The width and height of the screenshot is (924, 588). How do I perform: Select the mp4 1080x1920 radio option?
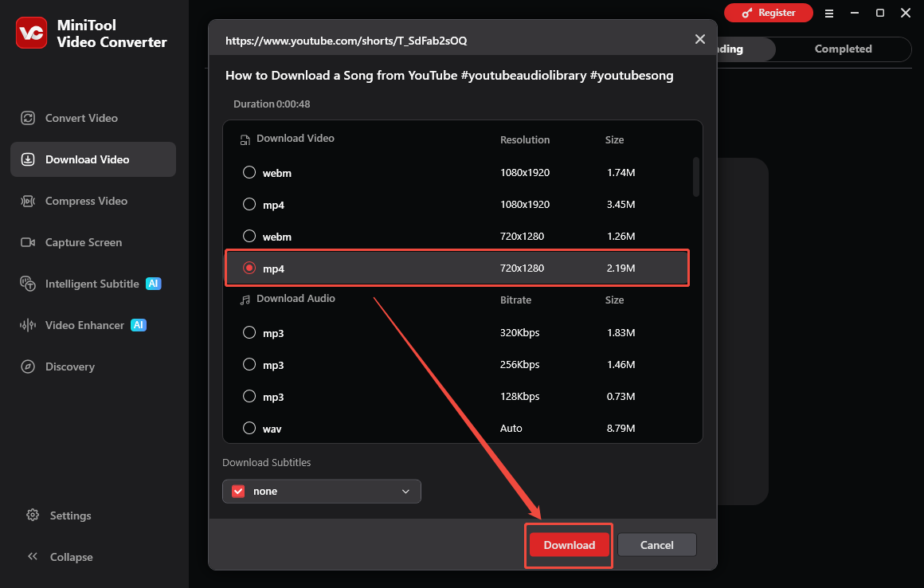click(249, 204)
